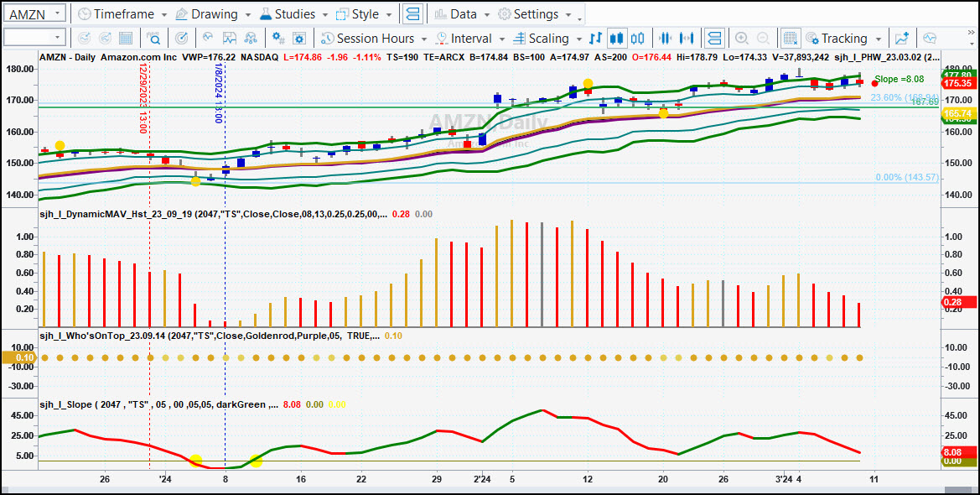Click the decrease bar spacing icon
The width and height of the screenshot is (980, 495).
coord(666,39)
